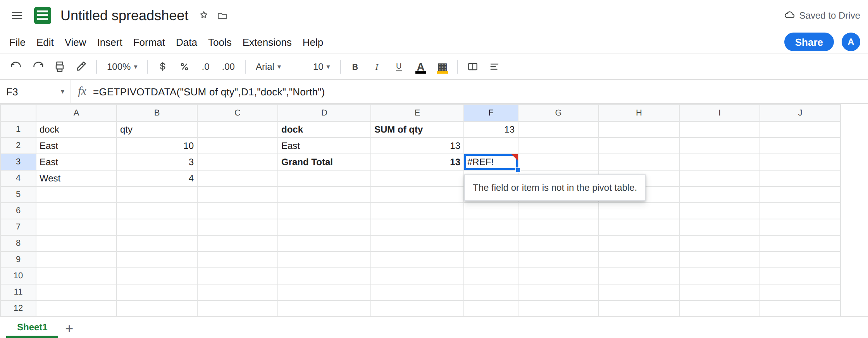Open the Arial font dropdown

[x=269, y=67]
